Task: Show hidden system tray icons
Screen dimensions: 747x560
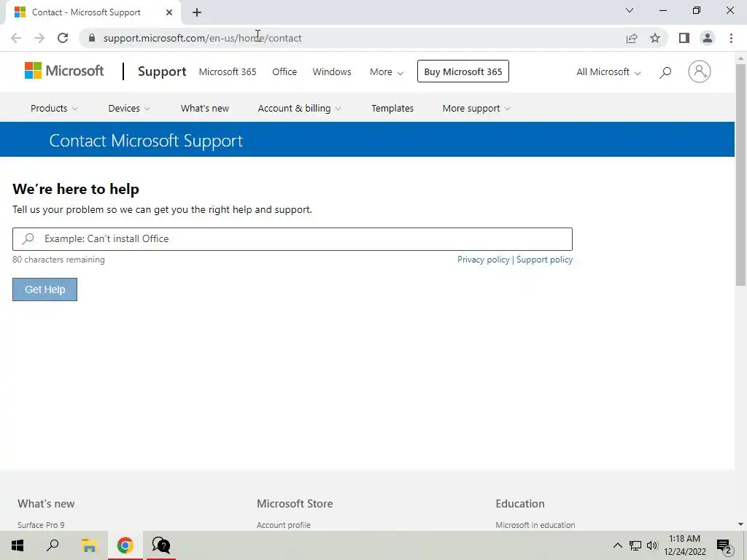Action: click(x=617, y=545)
